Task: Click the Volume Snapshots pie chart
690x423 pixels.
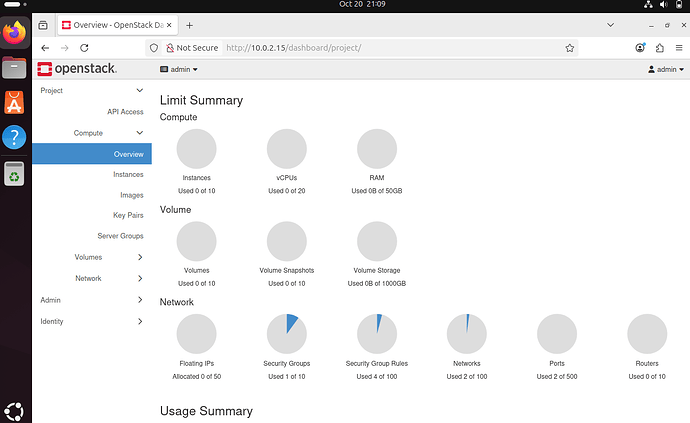Action: [286, 241]
